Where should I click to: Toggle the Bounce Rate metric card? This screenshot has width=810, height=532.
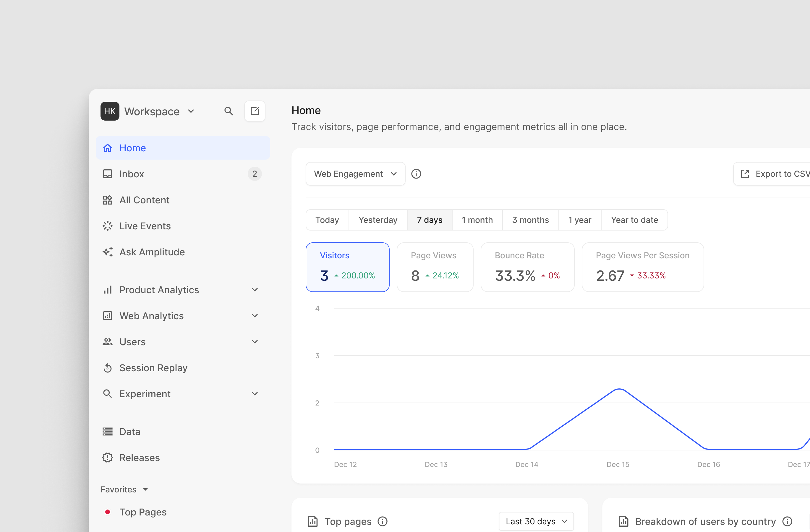click(x=527, y=267)
